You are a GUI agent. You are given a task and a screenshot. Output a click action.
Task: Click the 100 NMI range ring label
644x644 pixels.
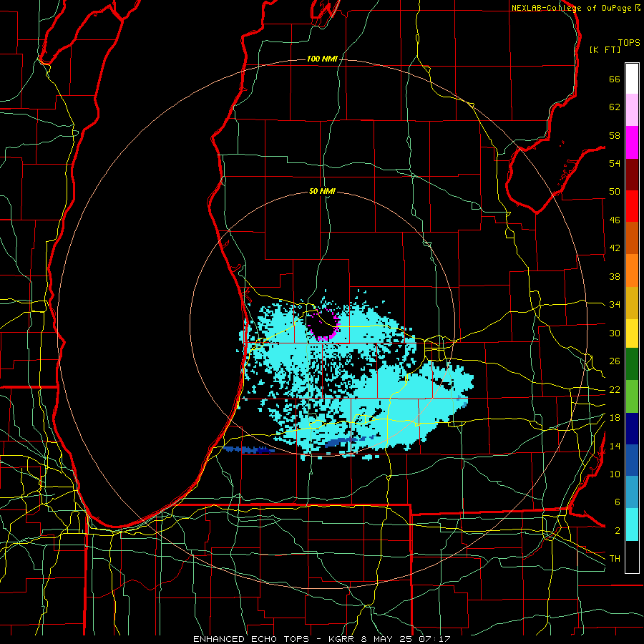[x=322, y=59]
